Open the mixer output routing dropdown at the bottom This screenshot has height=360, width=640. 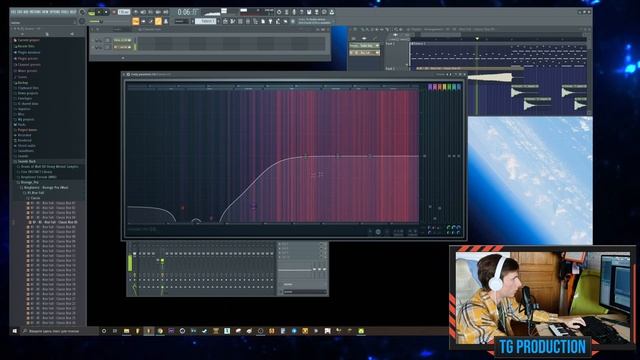point(304,292)
